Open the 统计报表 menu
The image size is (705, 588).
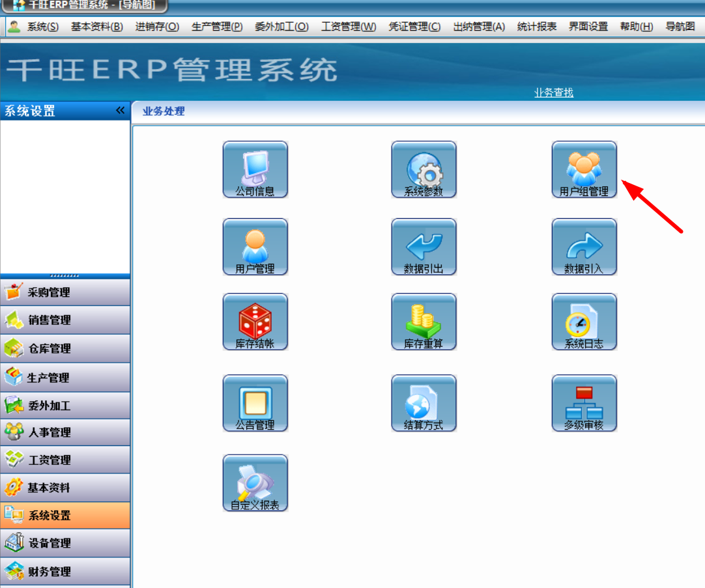click(537, 27)
